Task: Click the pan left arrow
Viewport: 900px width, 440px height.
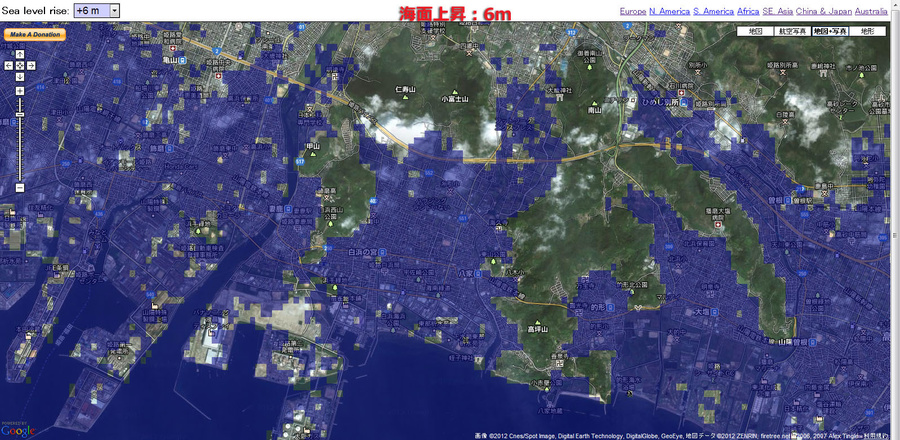Action: [x=8, y=66]
